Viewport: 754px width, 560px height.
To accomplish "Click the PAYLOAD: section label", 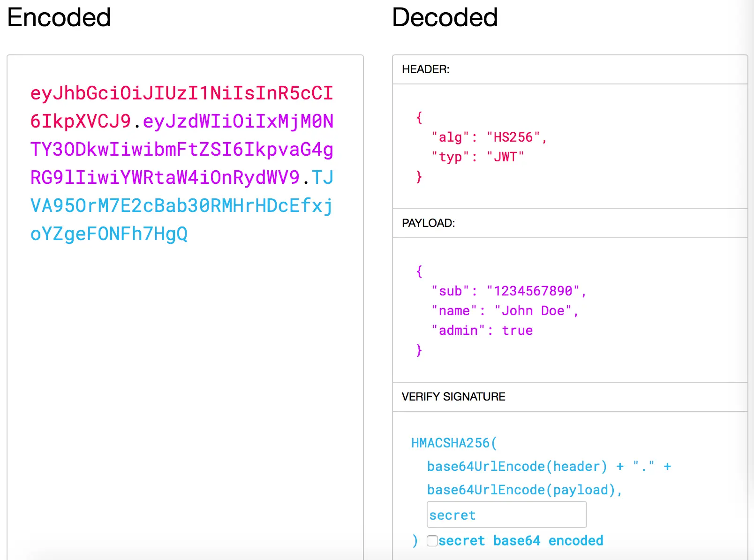I will pyautogui.click(x=428, y=223).
